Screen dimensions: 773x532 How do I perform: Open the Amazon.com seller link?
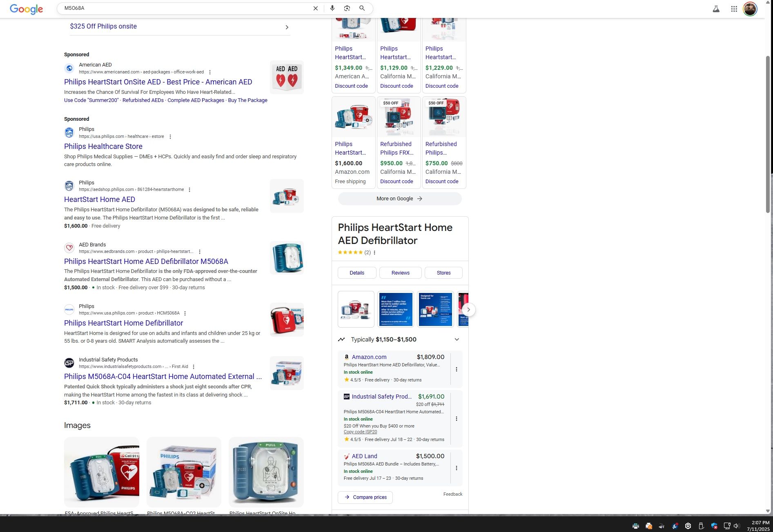point(369,357)
